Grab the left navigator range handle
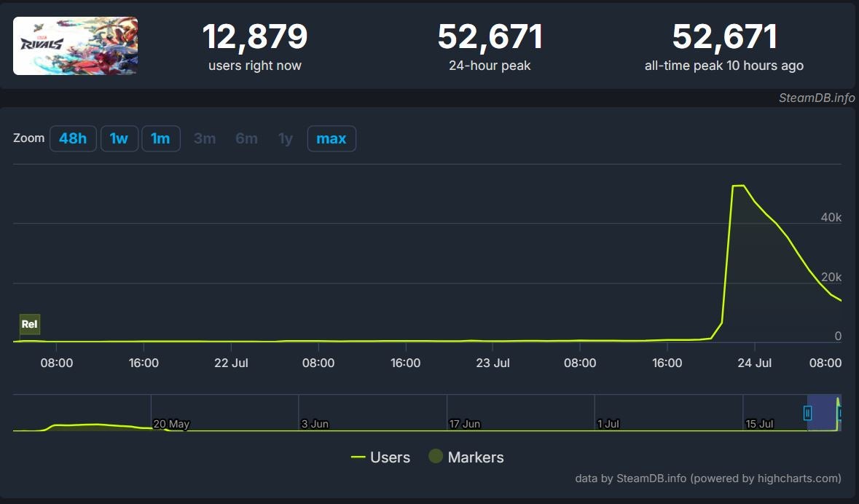Screen dimensions: 859x504 (x=807, y=413)
